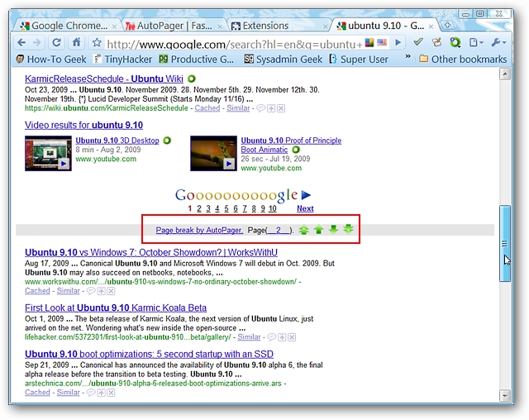Open the Ubuntu 9.10 boot optimizations result
This screenshot has height=420, width=529.
click(149, 354)
